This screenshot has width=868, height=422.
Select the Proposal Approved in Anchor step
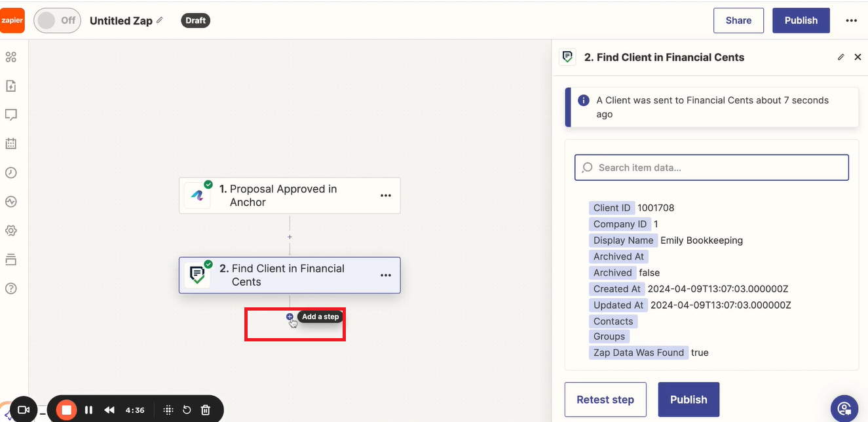[290, 195]
